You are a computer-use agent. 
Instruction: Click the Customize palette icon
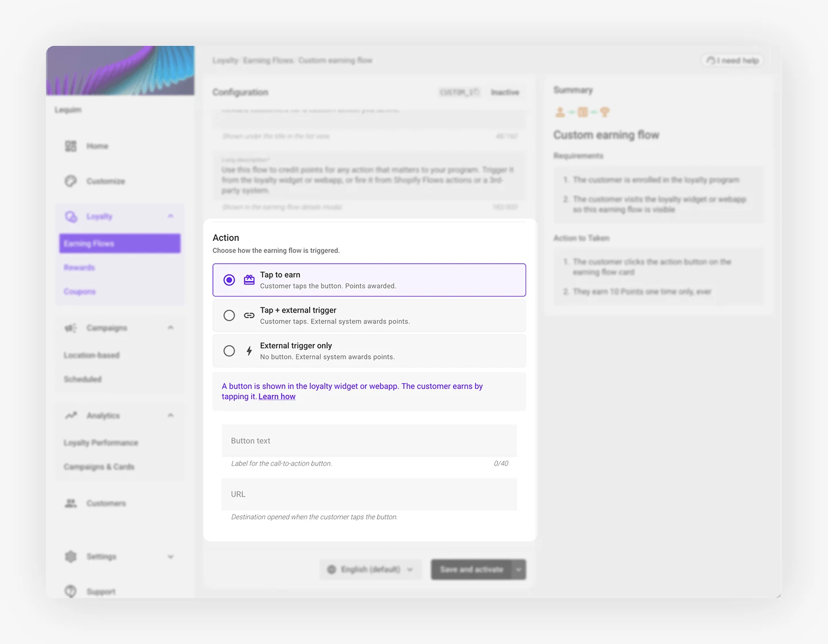point(71,181)
